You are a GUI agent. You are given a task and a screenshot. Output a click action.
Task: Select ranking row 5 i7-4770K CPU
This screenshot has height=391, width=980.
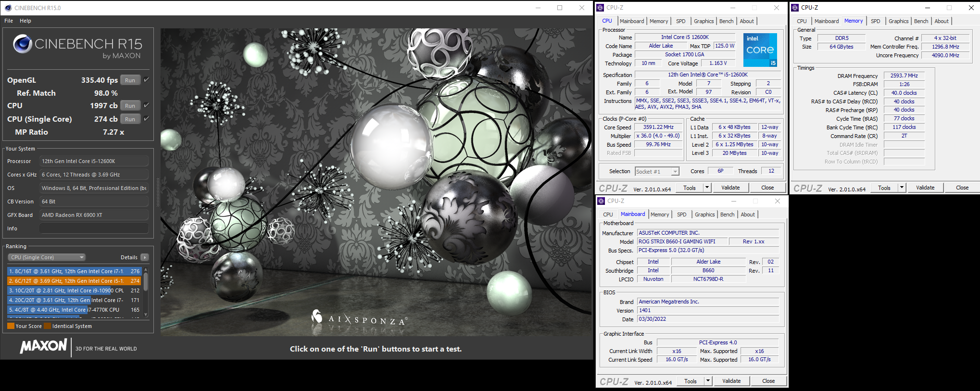[x=74, y=310]
